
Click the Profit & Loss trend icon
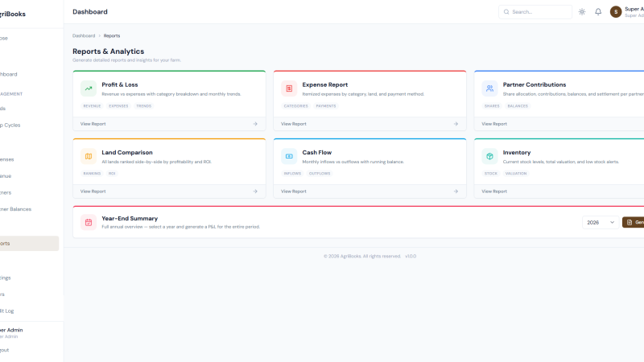point(89,88)
